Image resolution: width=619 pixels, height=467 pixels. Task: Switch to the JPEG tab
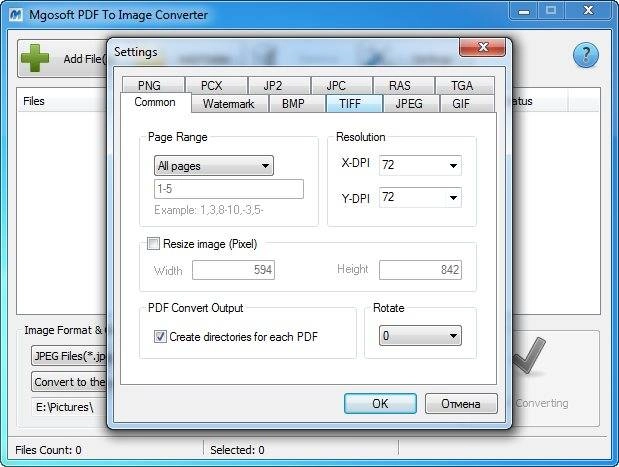(411, 104)
